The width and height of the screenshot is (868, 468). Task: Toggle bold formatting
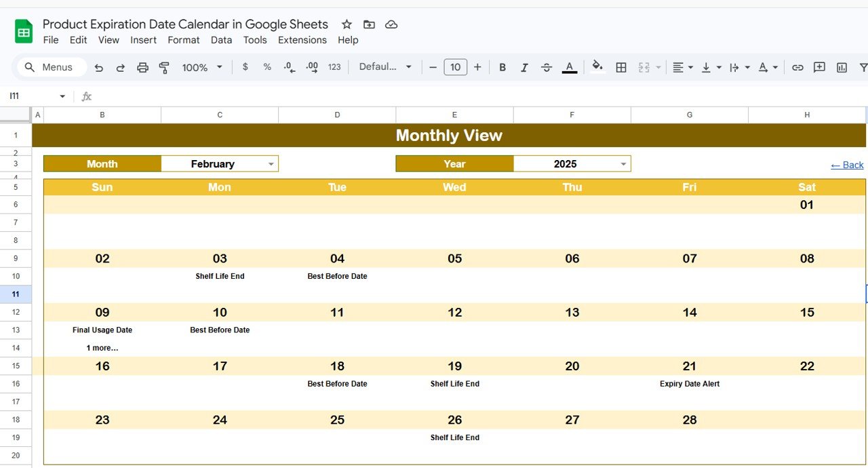[502, 67]
